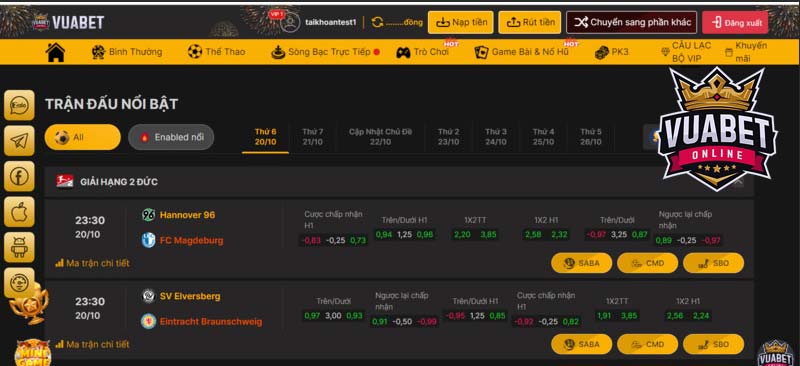Image resolution: width=800 pixels, height=366 pixels.
Task: Open the Bình Thường menu
Action: coord(127,52)
